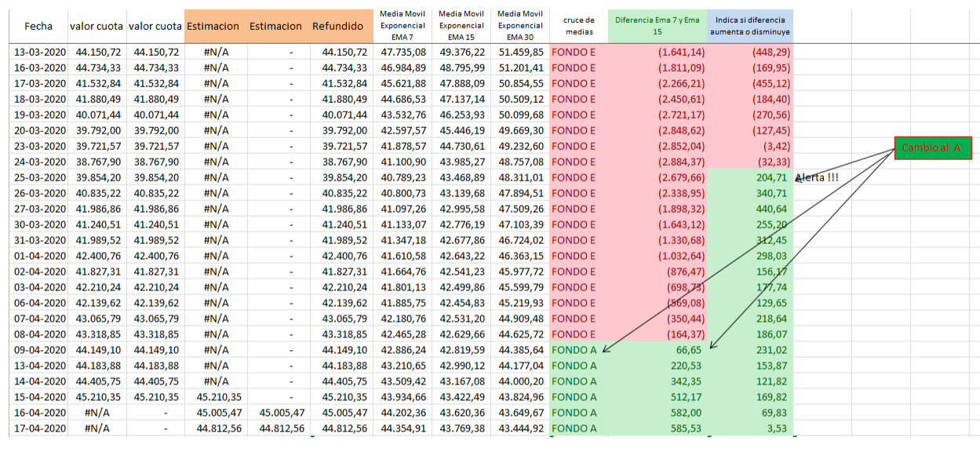Click EMA 7 value 43.532,76

pyautogui.click(x=403, y=115)
